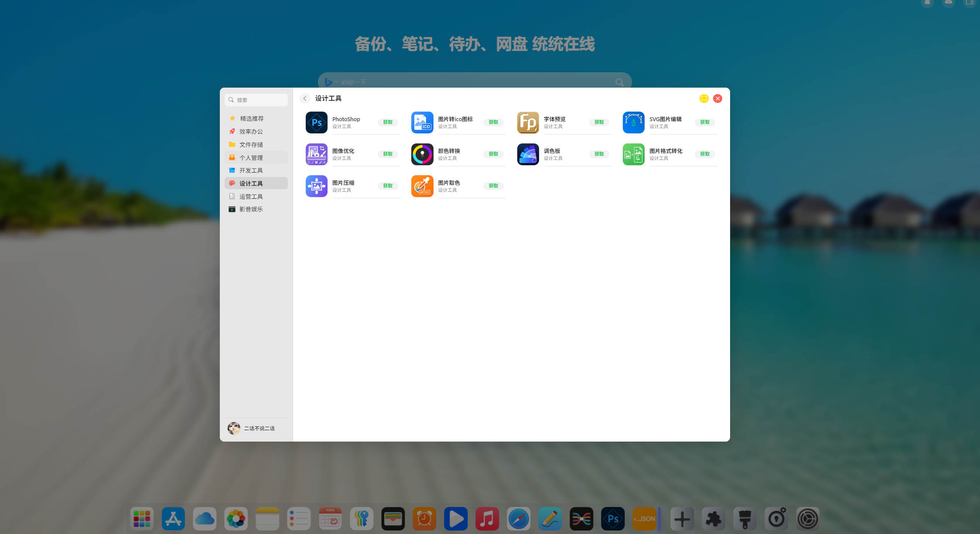Open the Calendar app in the dock
The image size is (980, 534).
tap(330, 519)
